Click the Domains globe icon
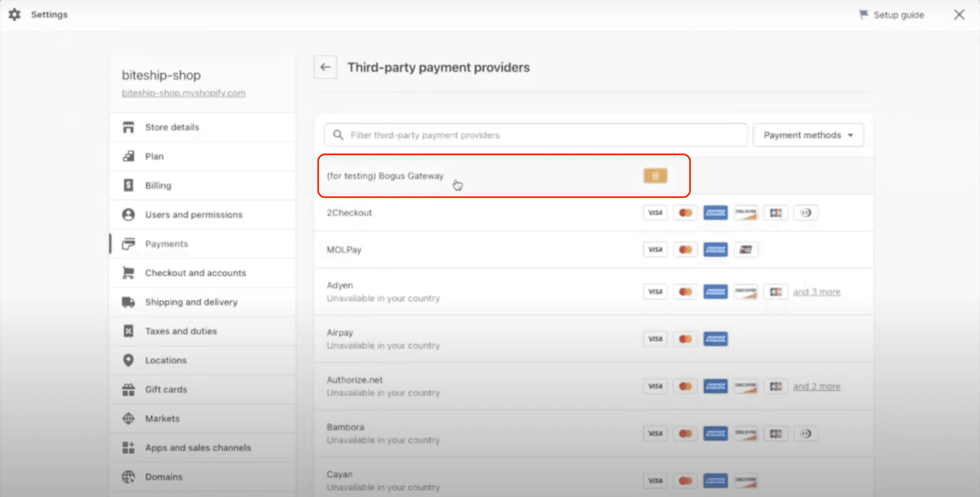This screenshot has width=980, height=497. [x=129, y=477]
